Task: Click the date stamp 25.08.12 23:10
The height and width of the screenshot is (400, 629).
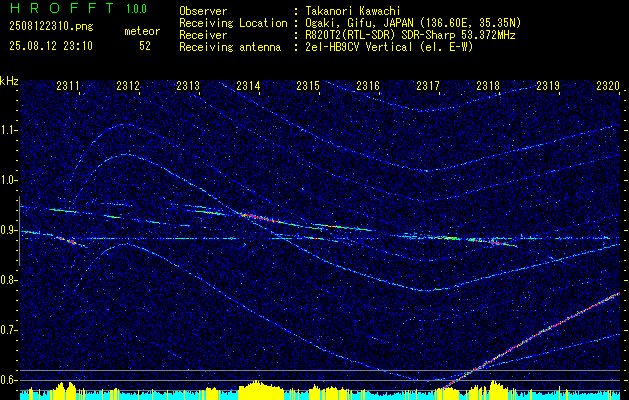Action: click(x=51, y=46)
